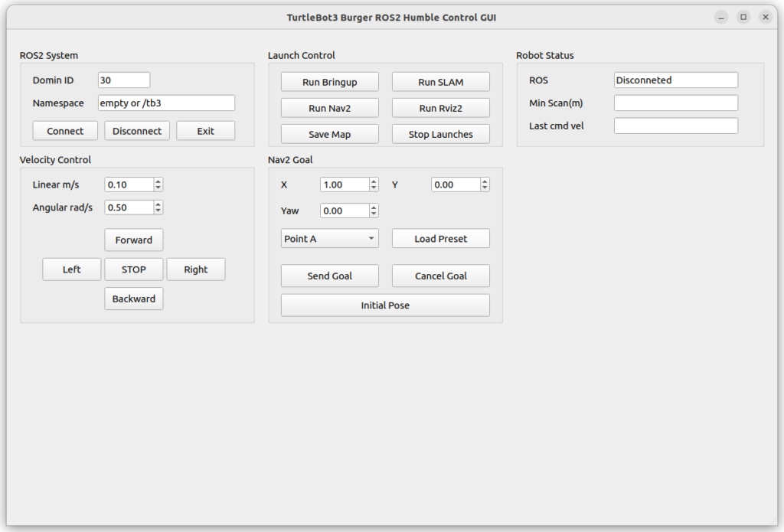Screen dimensions: 784x532
Task: Cancel the Nav2 goal
Action: pyautogui.click(x=440, y=276)
